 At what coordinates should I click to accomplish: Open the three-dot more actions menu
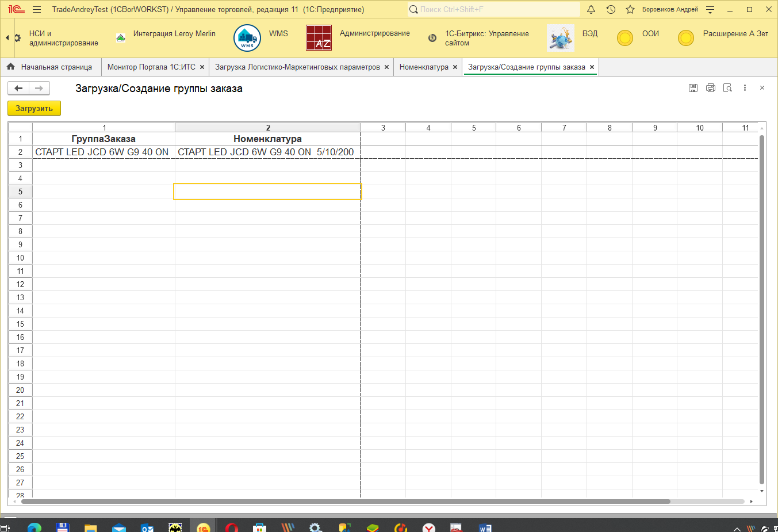tap(745, 88)
